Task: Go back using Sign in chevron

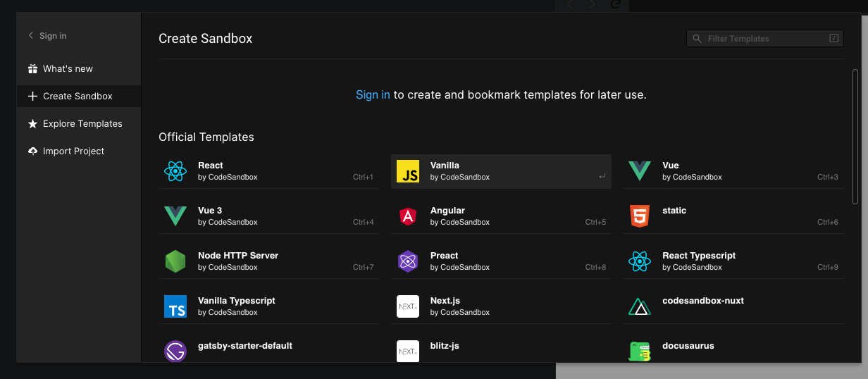Action: tap(31, 36)
